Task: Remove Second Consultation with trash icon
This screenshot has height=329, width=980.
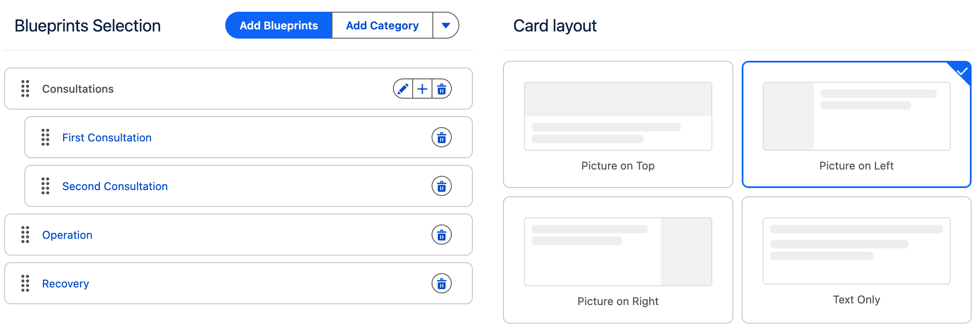Action: 442,186
